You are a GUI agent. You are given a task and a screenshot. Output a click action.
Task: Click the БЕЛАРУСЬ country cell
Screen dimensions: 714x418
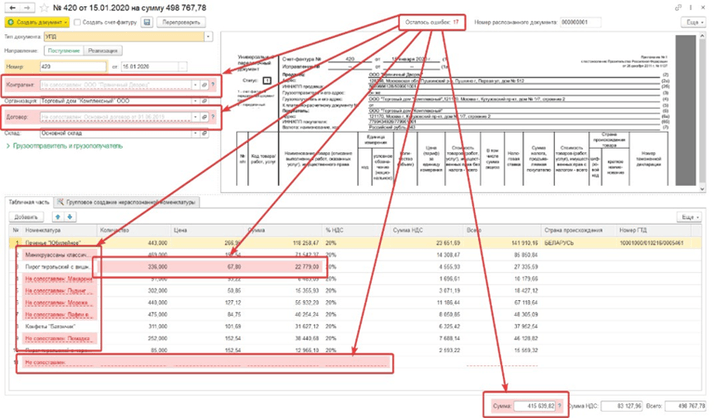(x=579, y=243)
